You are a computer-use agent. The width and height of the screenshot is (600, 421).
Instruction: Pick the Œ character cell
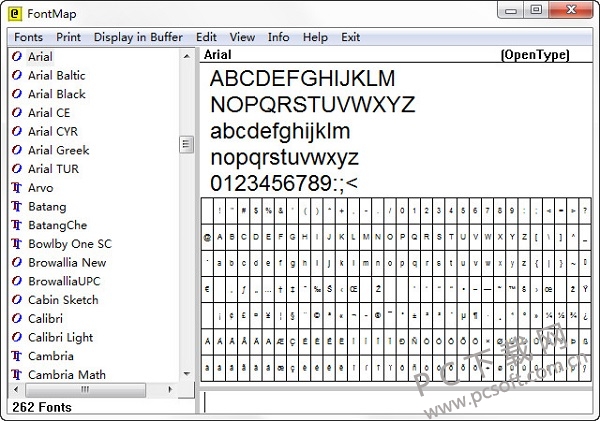coord(353,289)
